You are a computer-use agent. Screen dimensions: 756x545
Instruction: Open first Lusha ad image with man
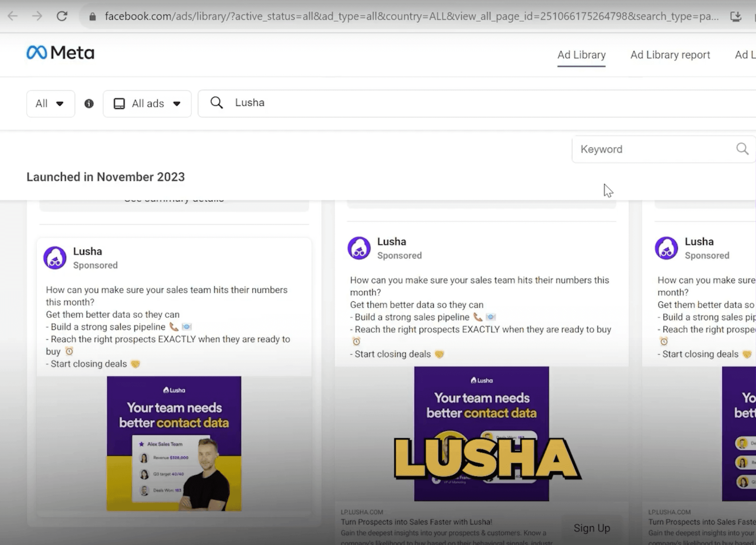coord(174,444)
